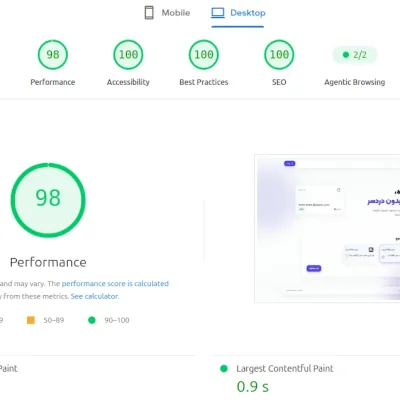Click the mobile phone icon
The width and height of the screenshot is (400, 400).
coord(149,13)
